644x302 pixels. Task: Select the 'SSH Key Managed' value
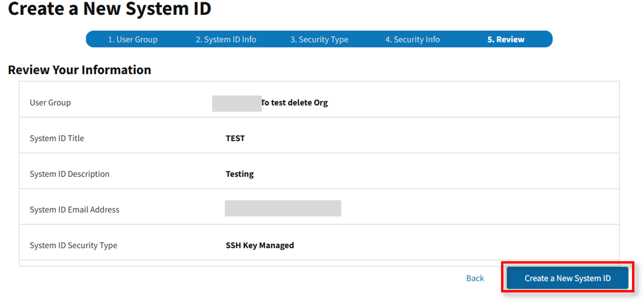point(260,245)
